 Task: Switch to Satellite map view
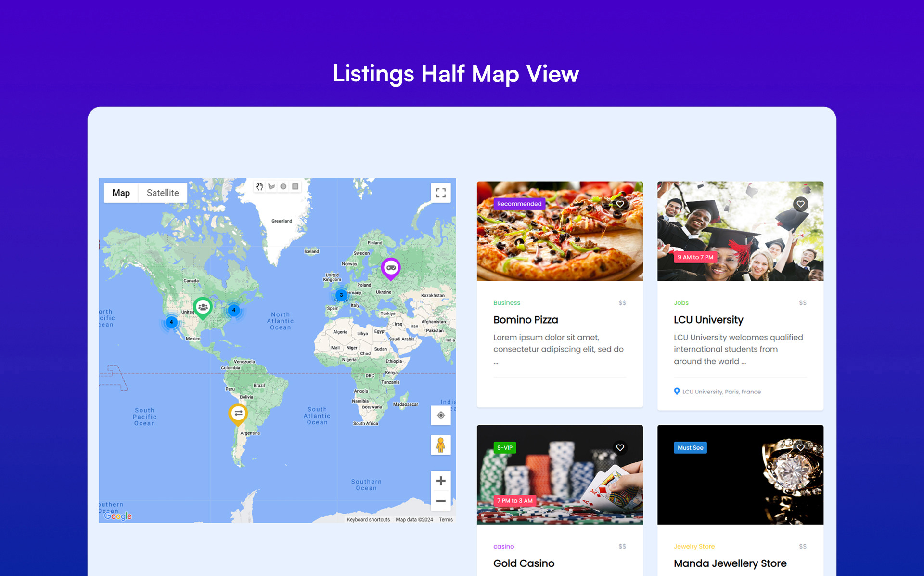162,193
